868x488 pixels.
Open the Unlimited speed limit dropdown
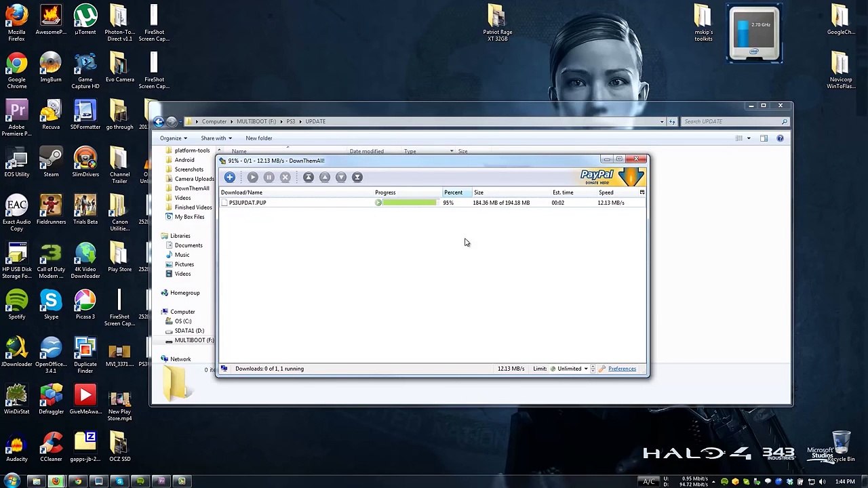pos(569,369)
